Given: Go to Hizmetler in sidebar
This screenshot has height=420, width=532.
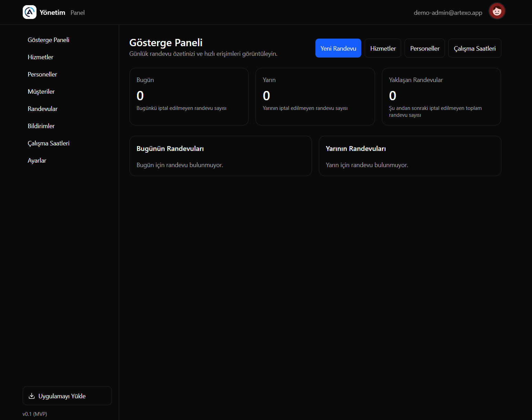Looking at the screenshot, I should click(x=41, y=57).
